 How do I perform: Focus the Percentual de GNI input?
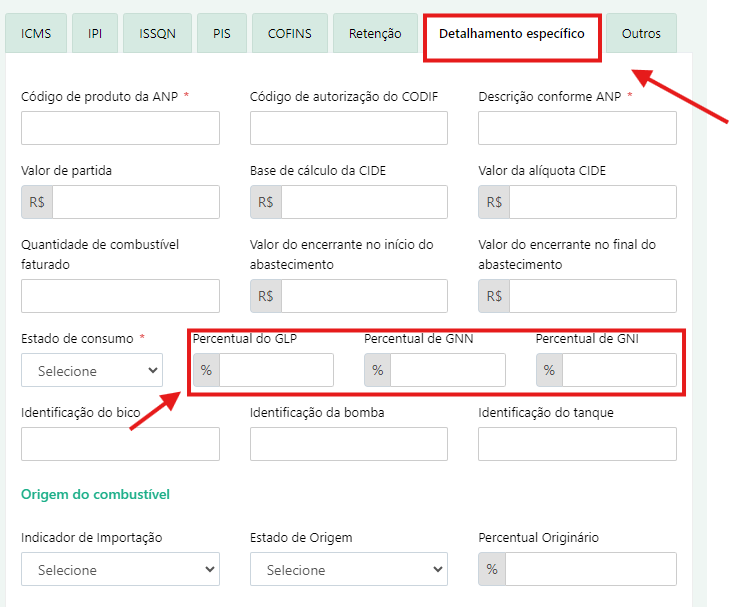click(620, 370)
